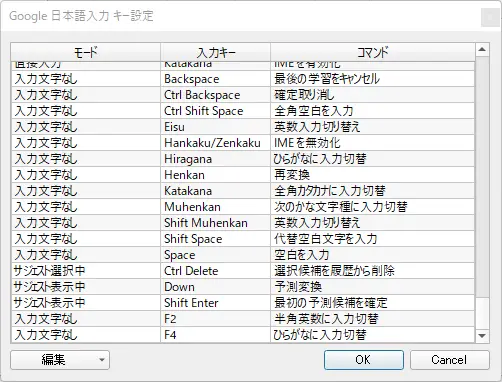Click サジェスト表示中 mode cell in Down row
Screen dimensions: 502x382
(x=86, y=287)
